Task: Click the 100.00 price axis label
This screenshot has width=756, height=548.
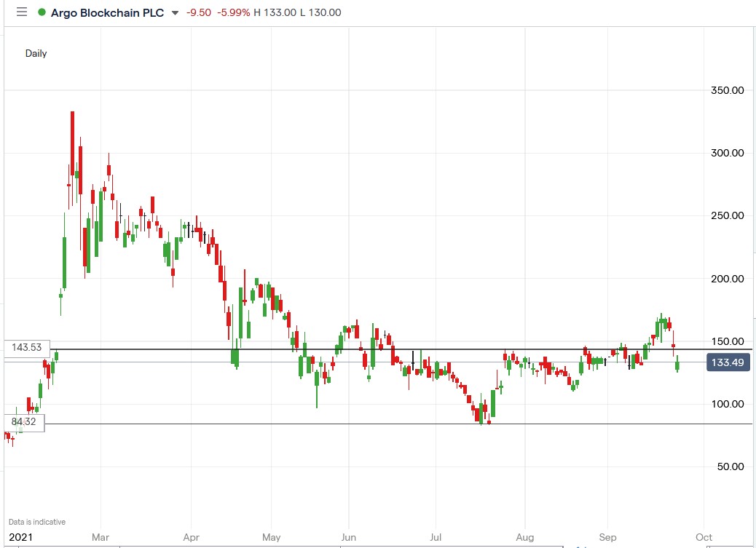Action: point(727,404)
